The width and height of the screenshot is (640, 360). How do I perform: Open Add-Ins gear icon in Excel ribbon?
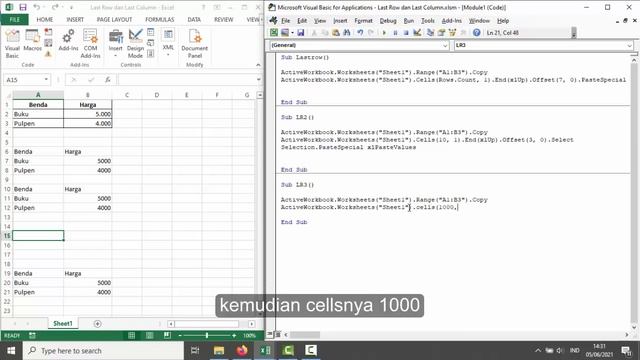tap(68, 40)
